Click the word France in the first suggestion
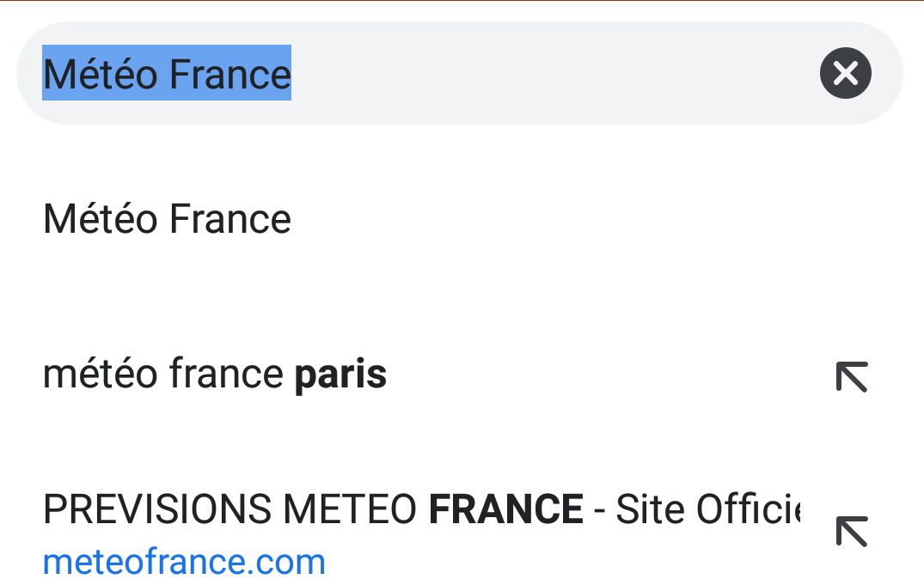Screen dimensions: 924x579 tap(230, 219)
